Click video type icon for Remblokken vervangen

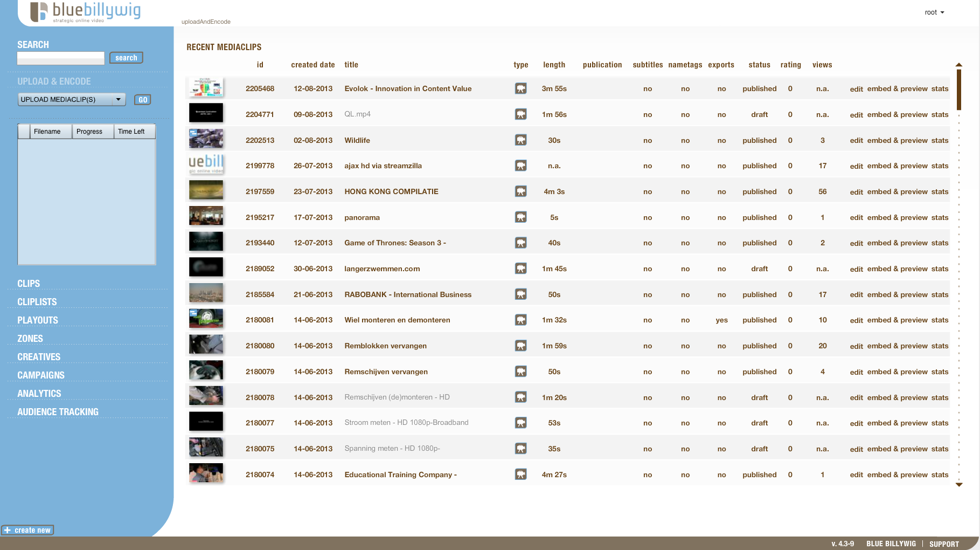(520, 346)
